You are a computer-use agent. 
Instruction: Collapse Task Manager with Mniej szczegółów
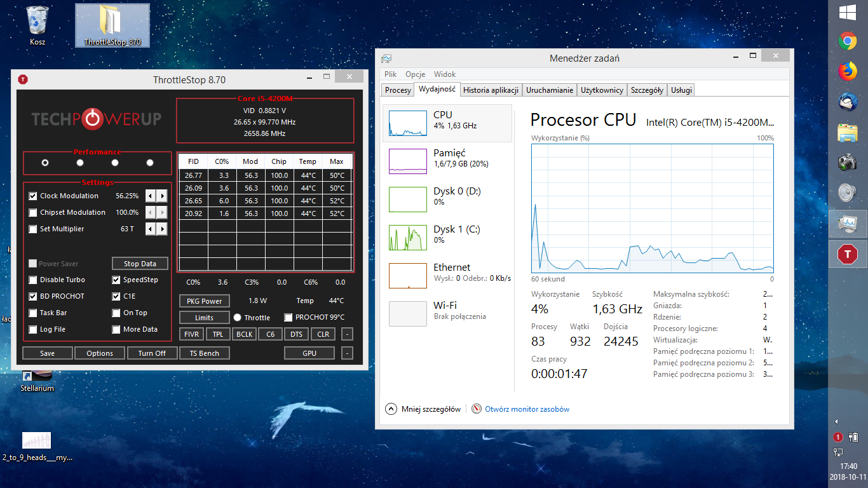(423, 409)
